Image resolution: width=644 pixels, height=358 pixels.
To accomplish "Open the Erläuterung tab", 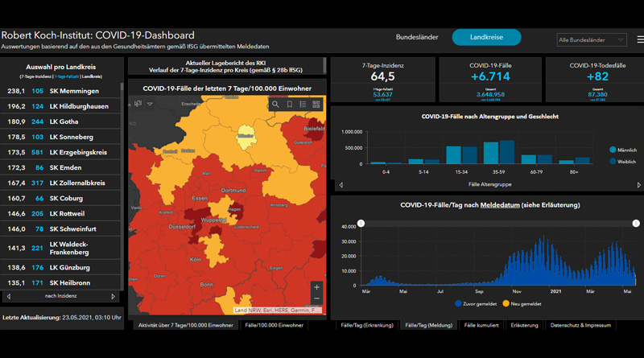I will 525,325.
